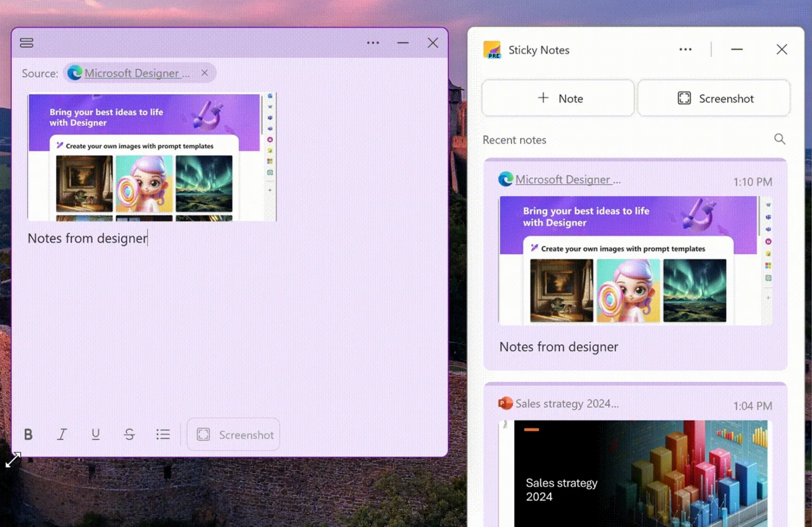This screenshot has height=527, width=812.
Task: Click Screenshot button in note toolbar
Action: [234, 435]
